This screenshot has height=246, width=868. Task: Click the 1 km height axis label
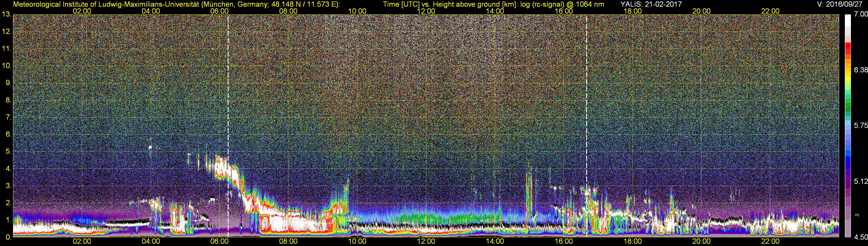tap(8, 220)
